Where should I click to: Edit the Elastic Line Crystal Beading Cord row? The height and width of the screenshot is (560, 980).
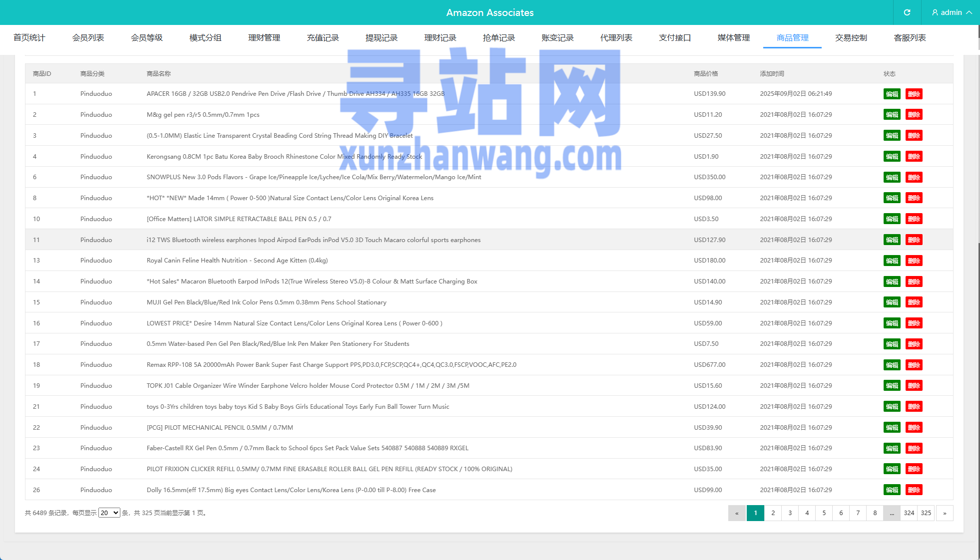(x=892, y=136)
